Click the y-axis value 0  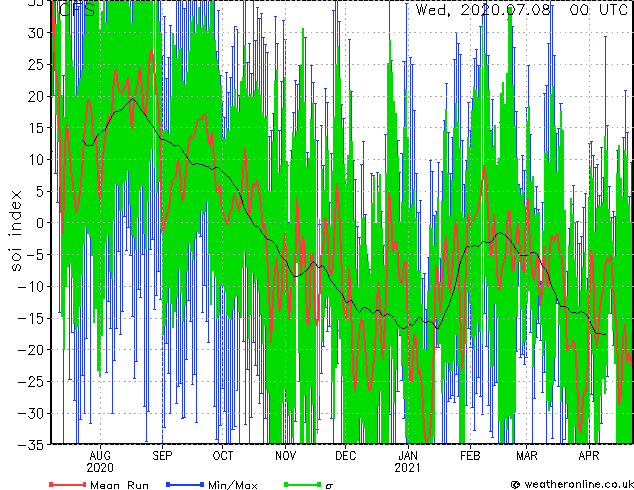pyautogui.click(x=40, y=223)
